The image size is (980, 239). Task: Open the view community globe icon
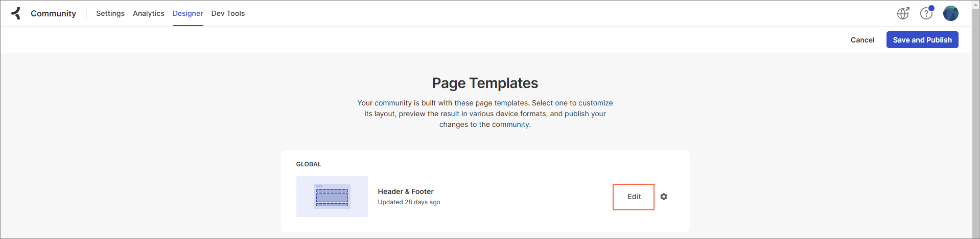click(x=903, y=13)
